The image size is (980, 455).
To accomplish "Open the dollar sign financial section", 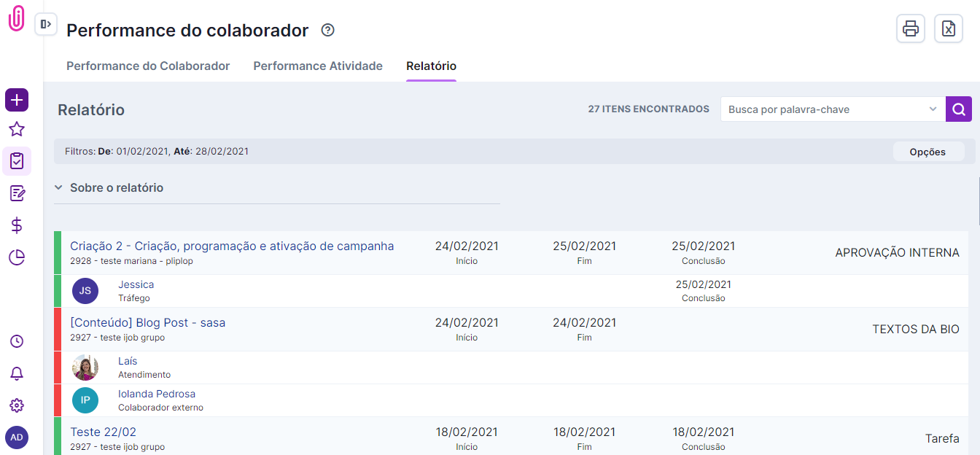I will coord(17,225).
